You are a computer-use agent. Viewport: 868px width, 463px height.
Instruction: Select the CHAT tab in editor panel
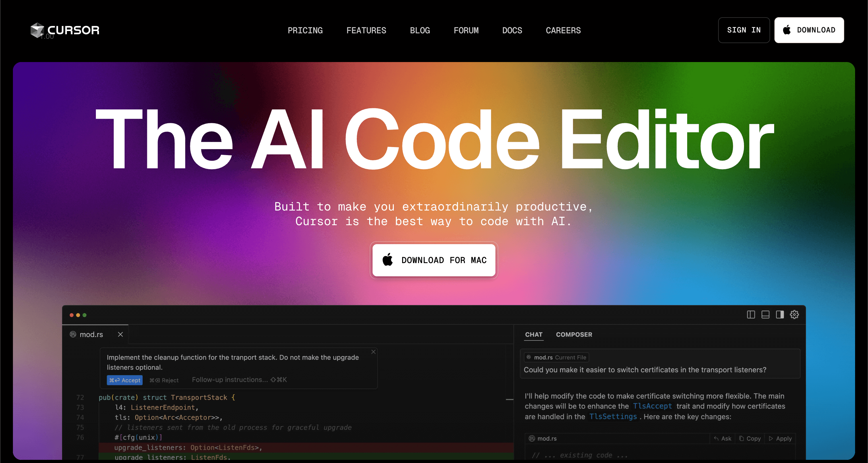point(533,334)
